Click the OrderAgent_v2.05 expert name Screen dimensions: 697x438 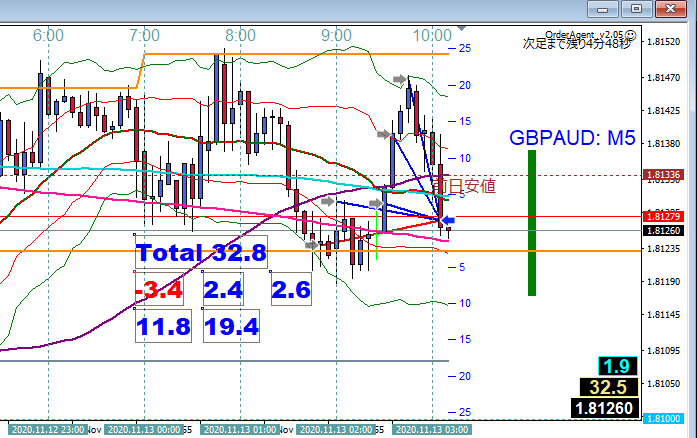click(584, 35)
